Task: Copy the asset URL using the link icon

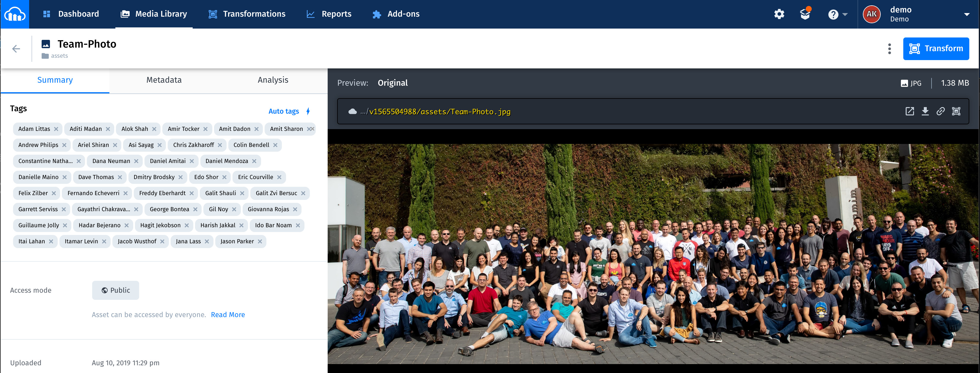Action: 941,111
